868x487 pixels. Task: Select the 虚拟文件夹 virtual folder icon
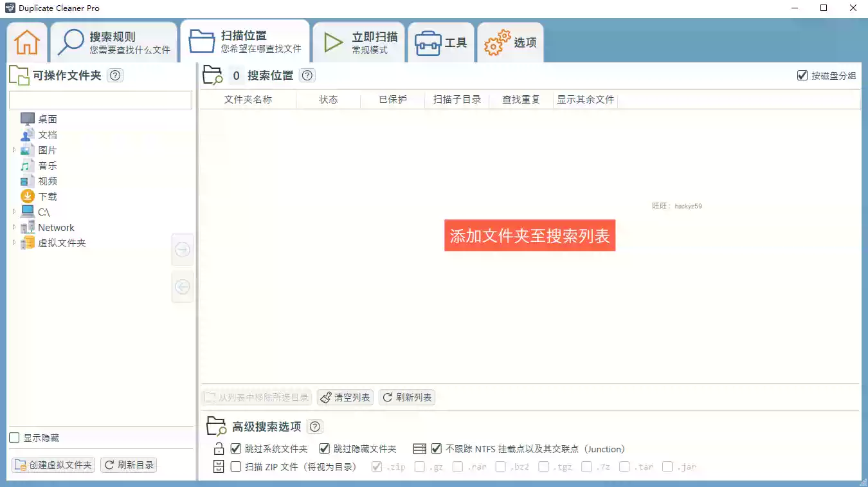click(28, 243)
